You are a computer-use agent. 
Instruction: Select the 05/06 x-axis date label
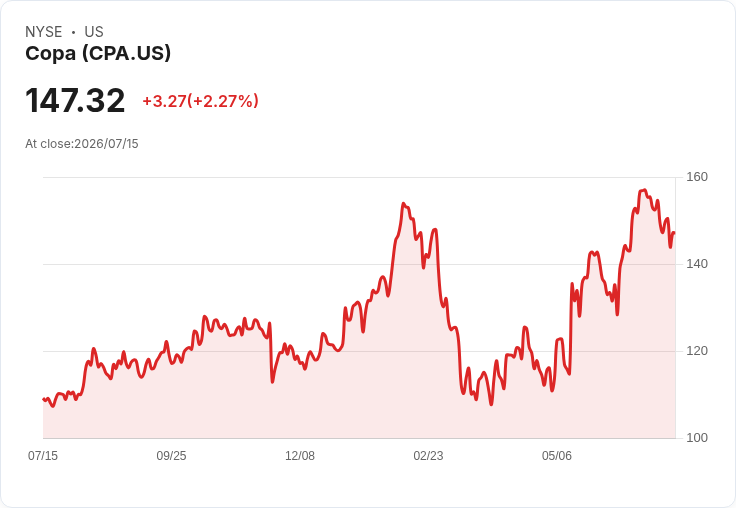coord(557,455)
